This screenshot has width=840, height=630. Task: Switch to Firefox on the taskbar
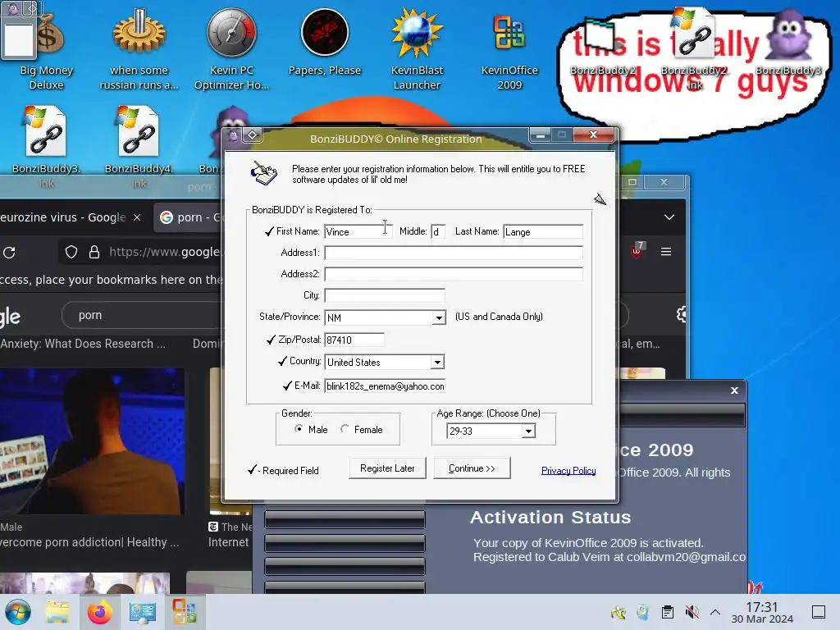click(x=99, y=612)
